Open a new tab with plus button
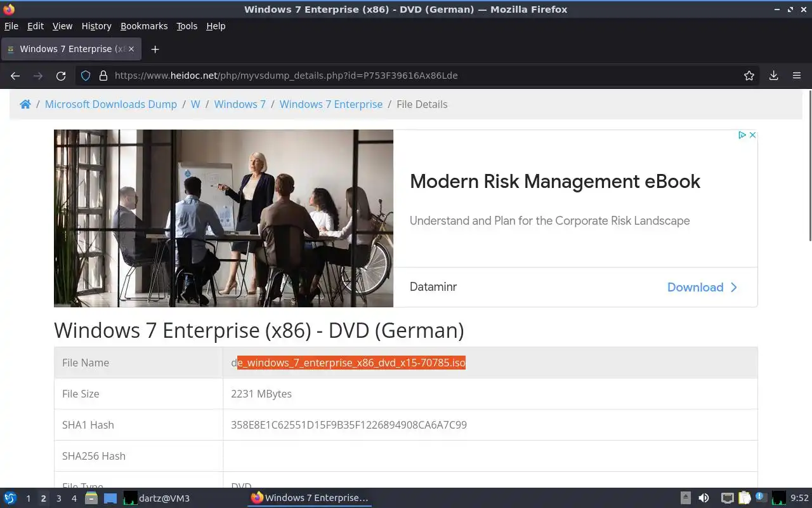Image resolution: width=812 pixels, height=508 pixels. click(x=155, y=49)
